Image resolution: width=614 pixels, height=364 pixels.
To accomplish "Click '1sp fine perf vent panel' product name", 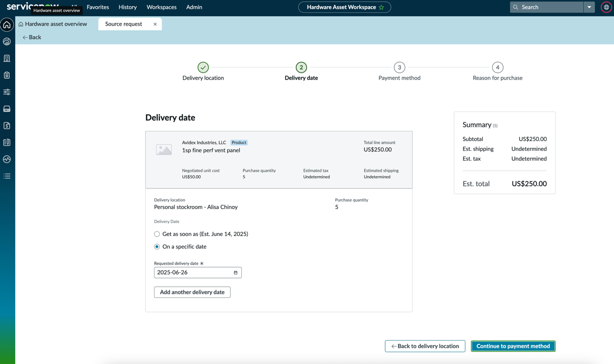I will click(x=211, y=150).
